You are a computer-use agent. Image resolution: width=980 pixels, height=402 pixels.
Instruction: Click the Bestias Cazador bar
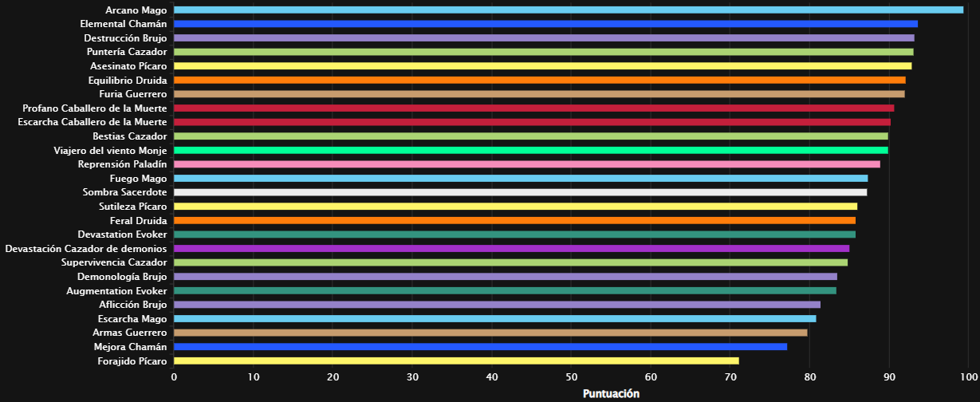tap(530, 136)
